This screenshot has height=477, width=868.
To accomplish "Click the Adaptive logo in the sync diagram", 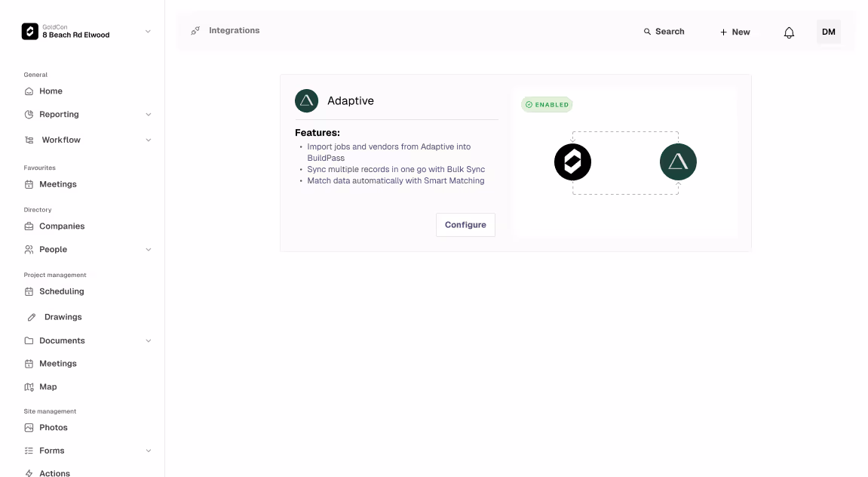I will (x=678, y=162).
